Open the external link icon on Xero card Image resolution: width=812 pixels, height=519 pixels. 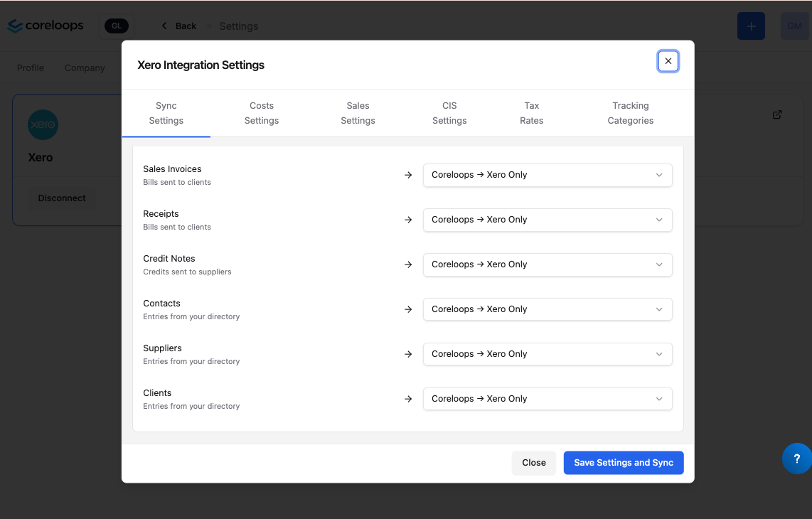click(x=776, y=115)
